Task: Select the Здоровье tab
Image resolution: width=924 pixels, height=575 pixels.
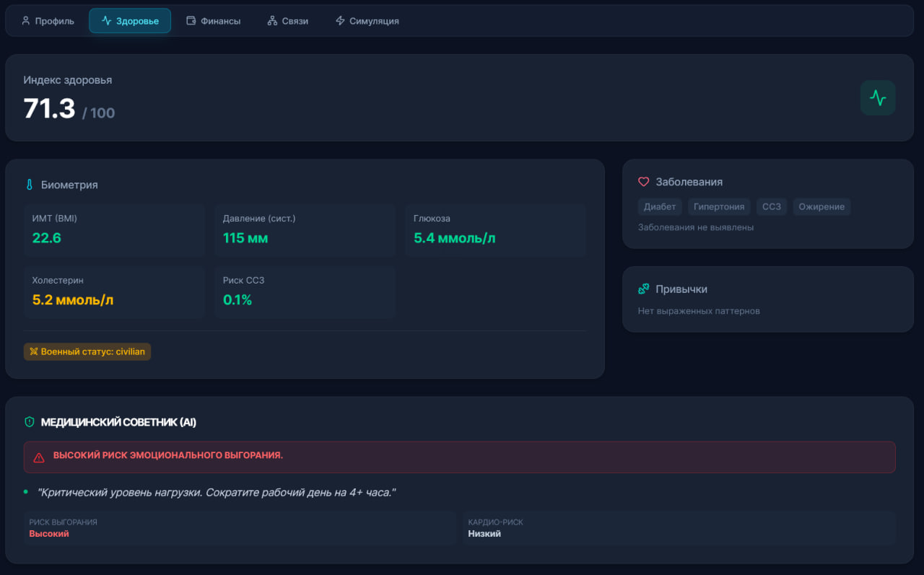Action: (x=130, y=21)
